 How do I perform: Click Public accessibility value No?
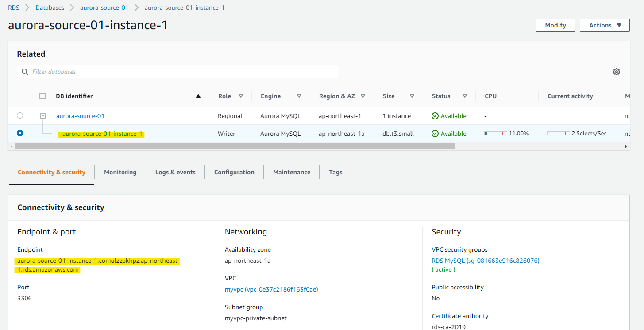[x=436, y=298]
